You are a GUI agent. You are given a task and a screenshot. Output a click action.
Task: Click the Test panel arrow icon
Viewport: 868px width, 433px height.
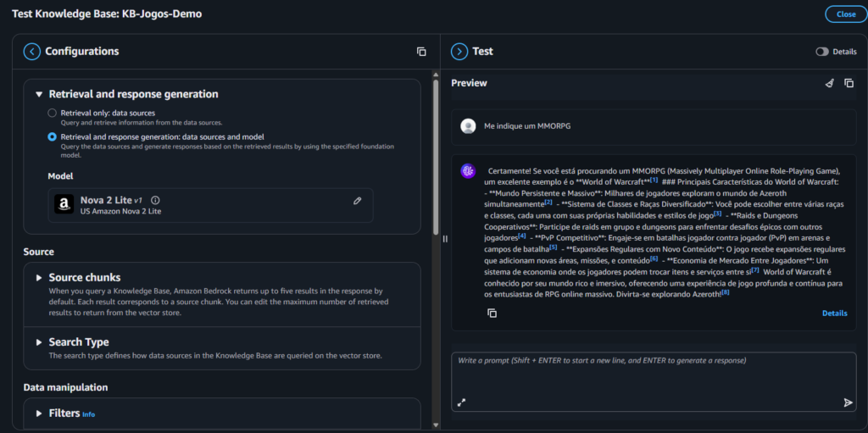tap(459, 52)
